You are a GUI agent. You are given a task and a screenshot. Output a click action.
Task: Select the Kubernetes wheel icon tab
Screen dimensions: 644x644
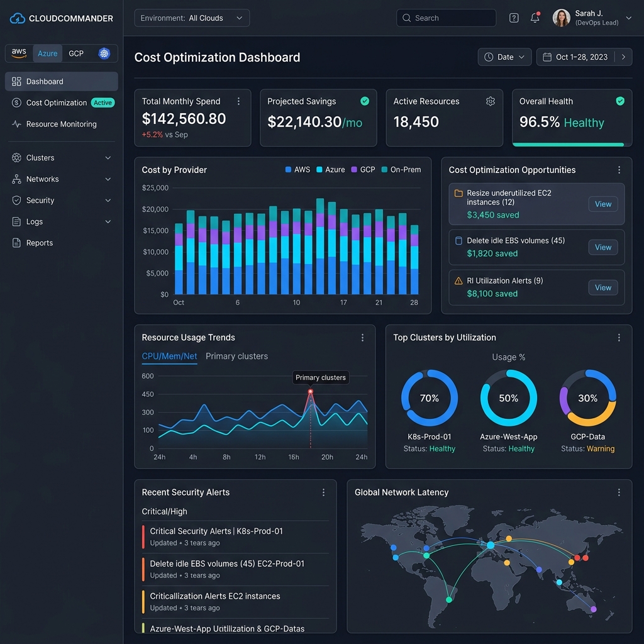tap(104, 53)
